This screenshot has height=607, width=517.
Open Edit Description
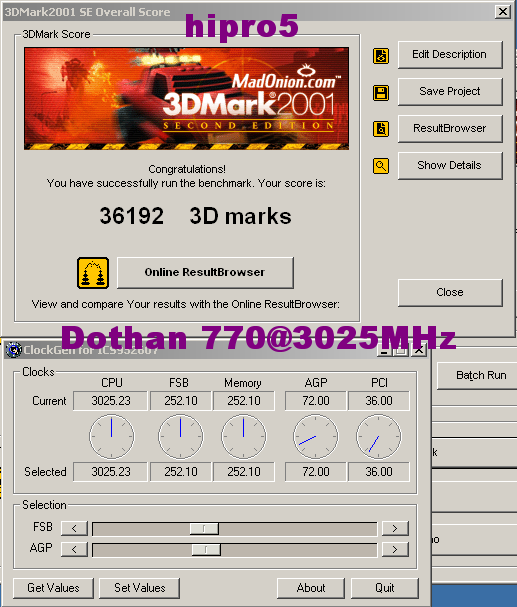tap(450, 55)
